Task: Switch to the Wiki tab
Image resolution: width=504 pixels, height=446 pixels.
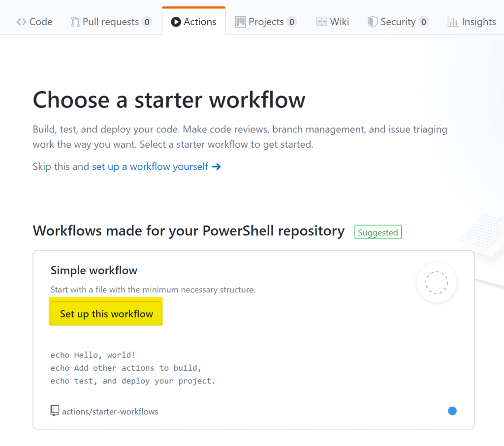Action: 339,22
